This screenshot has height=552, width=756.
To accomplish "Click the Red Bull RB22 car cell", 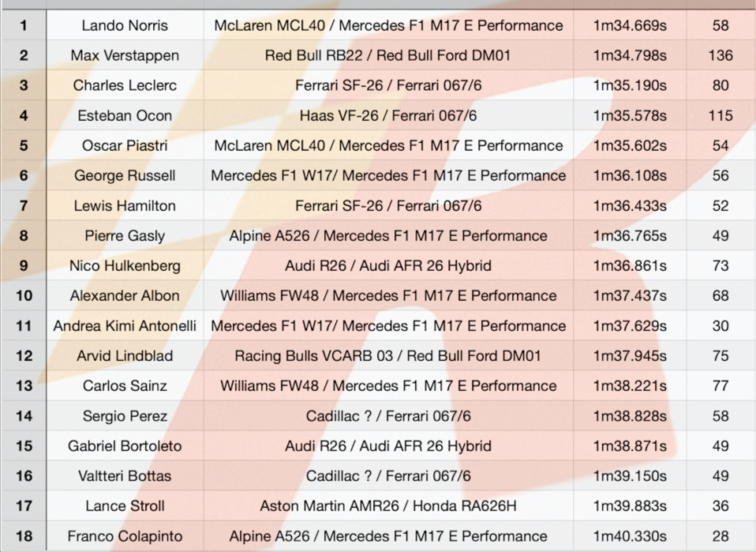I will coord(388,55).
